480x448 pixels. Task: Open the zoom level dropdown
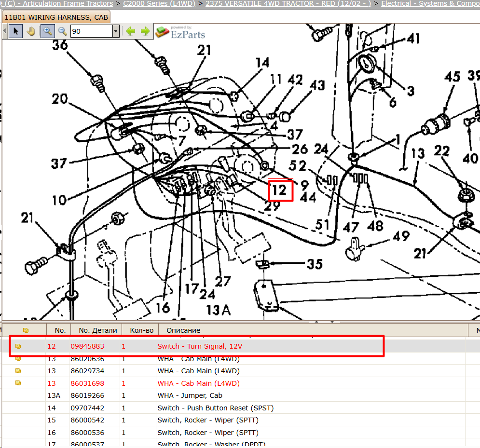tap(116, 31)
